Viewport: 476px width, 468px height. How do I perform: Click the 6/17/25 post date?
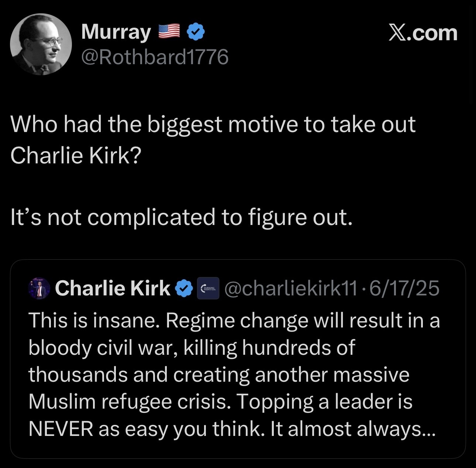pyautogui.click(x=405, y=288)
